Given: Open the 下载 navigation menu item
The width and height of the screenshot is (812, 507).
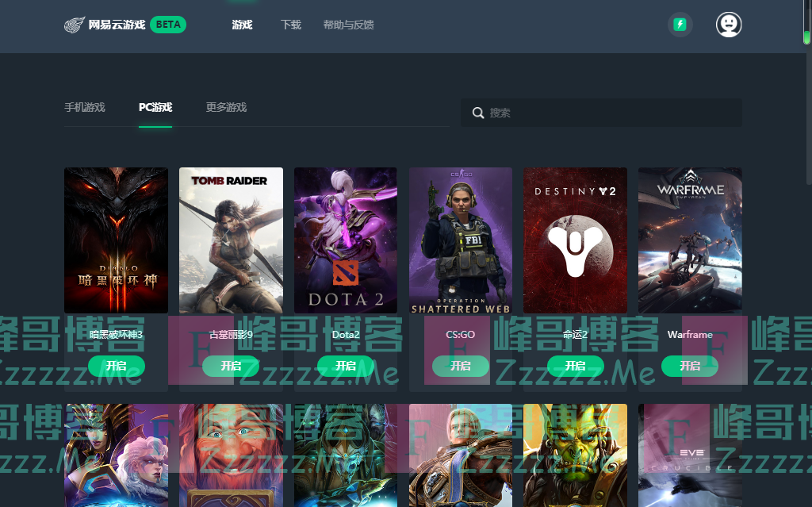Looking at the screenshot, I should click(x=291, y=25).
